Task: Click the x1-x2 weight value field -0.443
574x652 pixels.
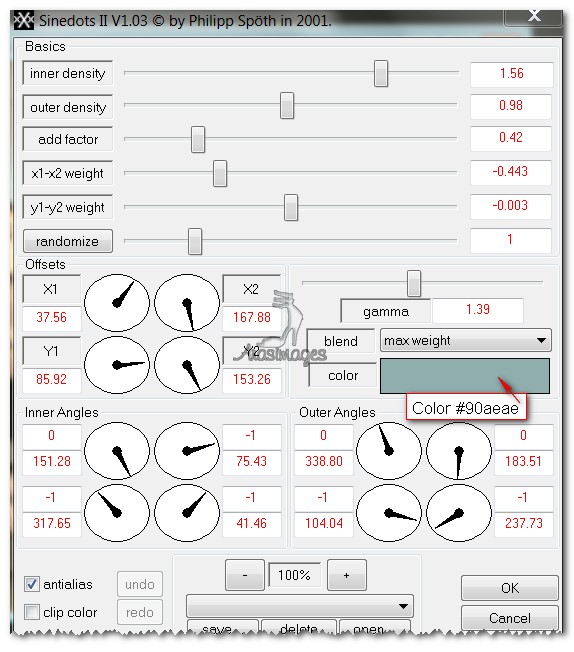Action: pos(511,172)
